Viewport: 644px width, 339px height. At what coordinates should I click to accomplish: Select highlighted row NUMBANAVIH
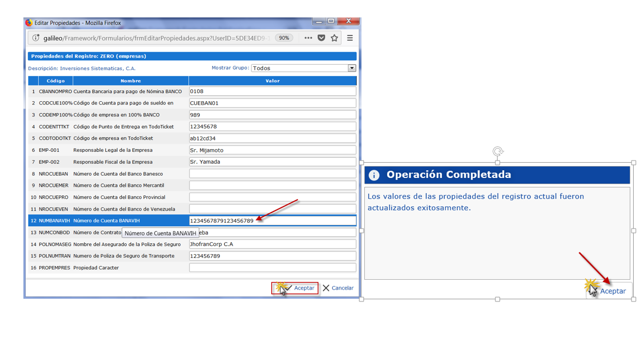pos(54,221)
